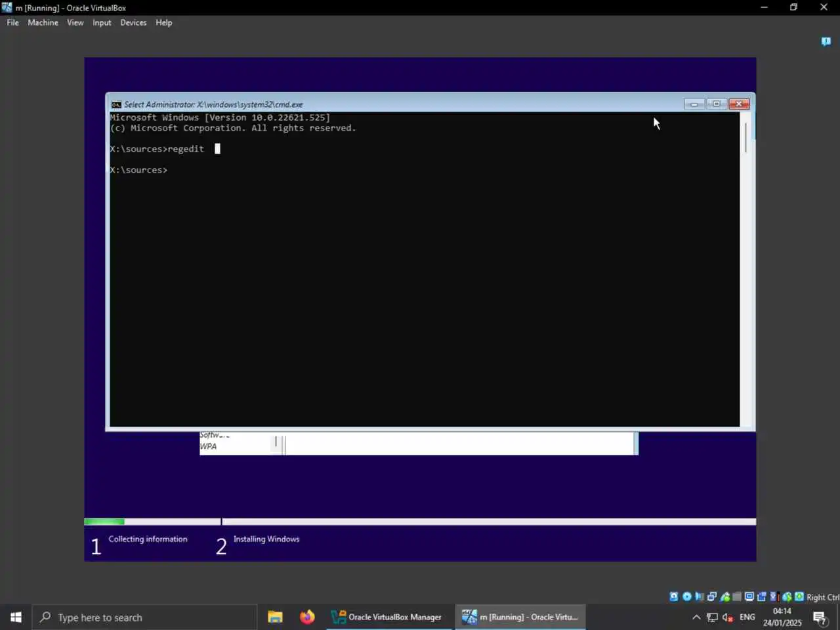This screenshot has width=840, height=630.
Task: Switch to Oracle VirtualBox Manager taskbar button
Action: tap(388, 617)
